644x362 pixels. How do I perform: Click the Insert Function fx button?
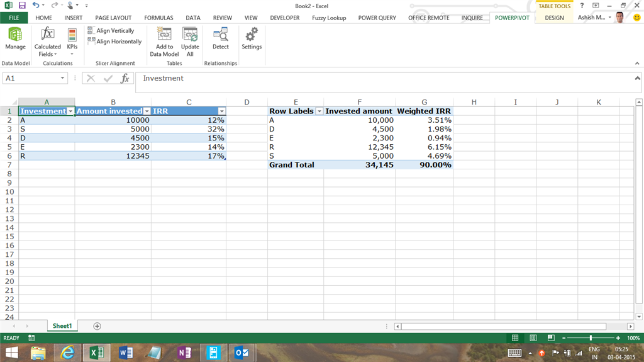pyautogui.click(x=125, y=78)
